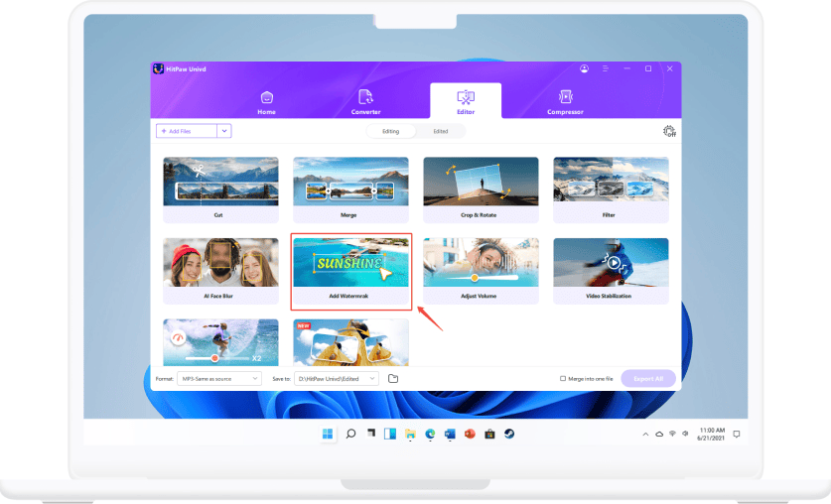
Task: Open Steam from the taskbar
Action: [509, 435]
